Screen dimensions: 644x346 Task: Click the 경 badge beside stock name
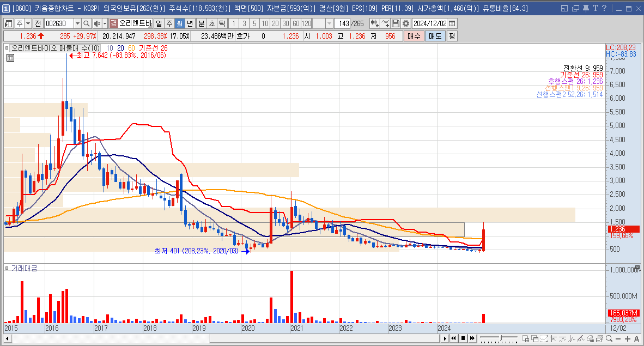[114, 24]
